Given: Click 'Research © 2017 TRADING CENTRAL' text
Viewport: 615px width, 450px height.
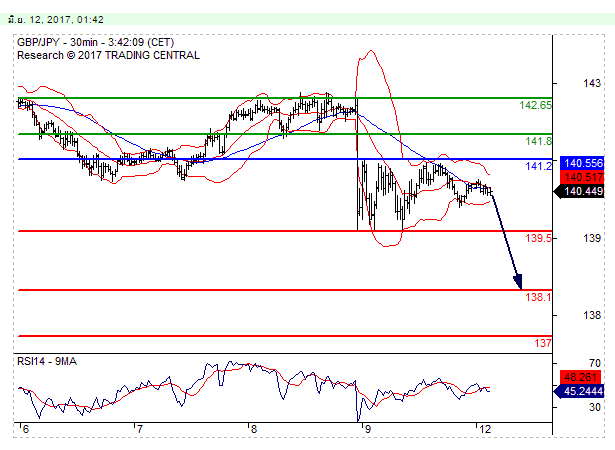Looking at the screenshot, I should pyautogui.click(x=108, y=55).
